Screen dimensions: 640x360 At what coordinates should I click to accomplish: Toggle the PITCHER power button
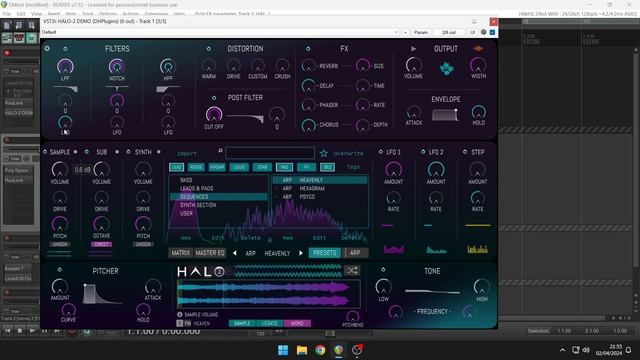coord(60,270)
